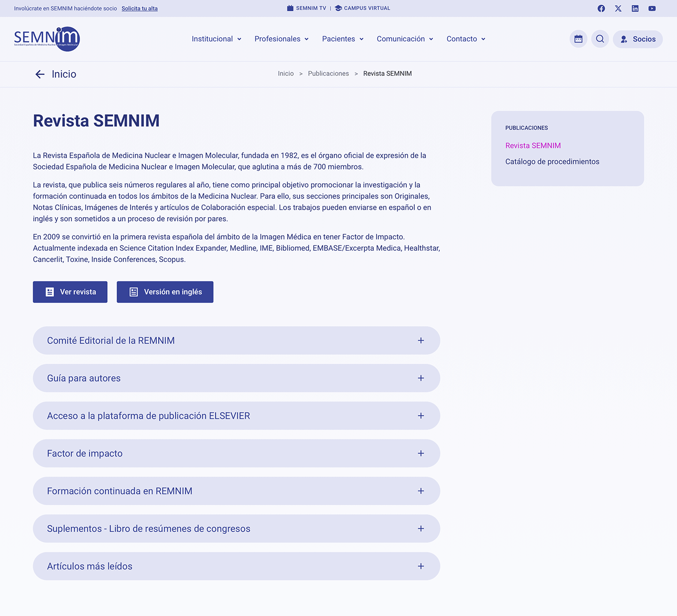
Task: Click the Ver revista button
Action: click(x=70, y=292)
